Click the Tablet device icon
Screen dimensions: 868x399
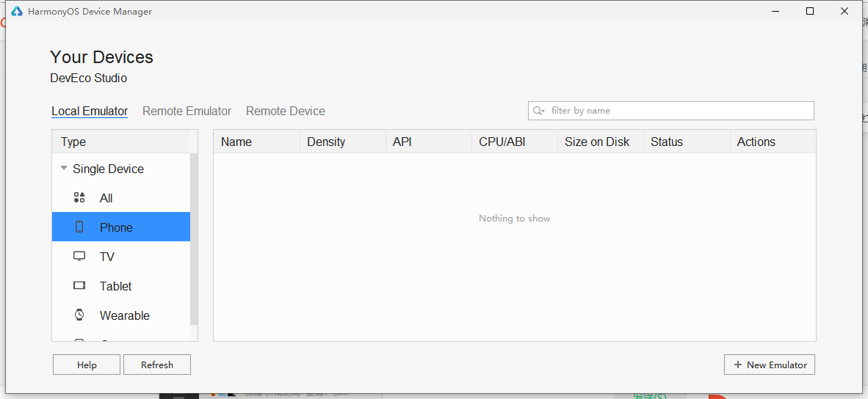tap(79, 286)
